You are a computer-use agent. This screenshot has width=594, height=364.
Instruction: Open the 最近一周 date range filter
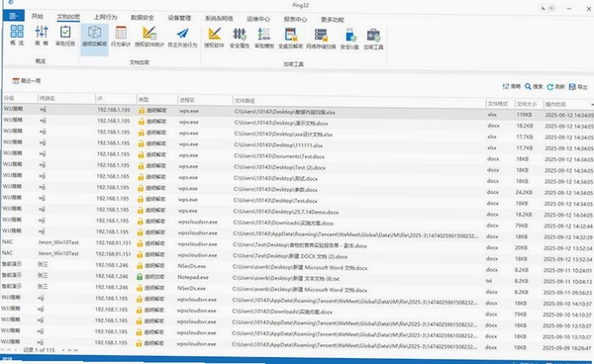[27, 80]
